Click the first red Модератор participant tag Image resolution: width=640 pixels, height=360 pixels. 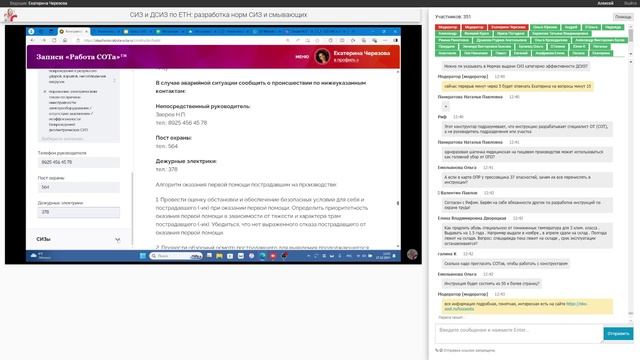point(448,27)
